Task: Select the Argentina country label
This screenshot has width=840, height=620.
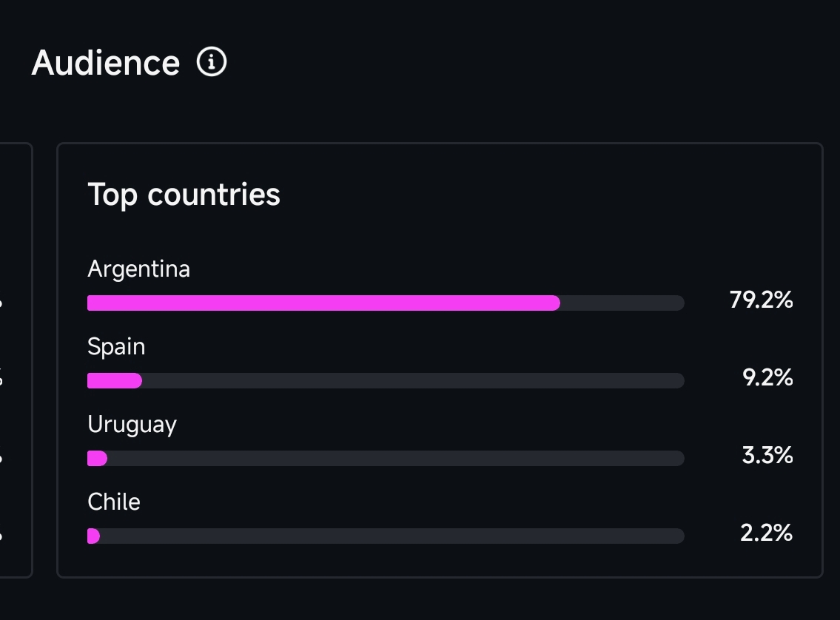Action: pyautogui.click(x=138, y=269)
